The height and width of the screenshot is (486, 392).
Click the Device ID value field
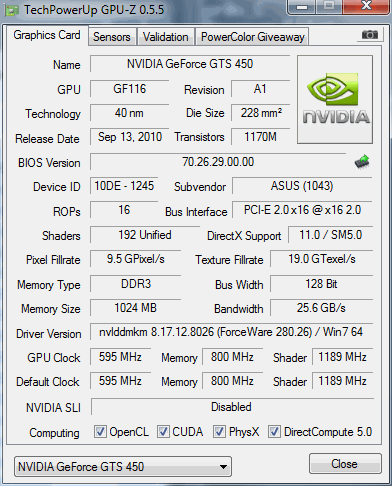pos(124,186)
